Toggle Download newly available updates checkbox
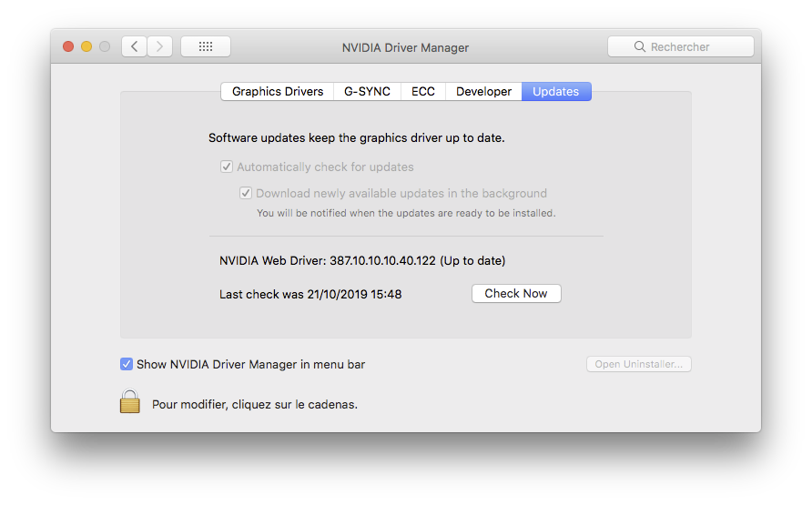 tap(246, 193)
